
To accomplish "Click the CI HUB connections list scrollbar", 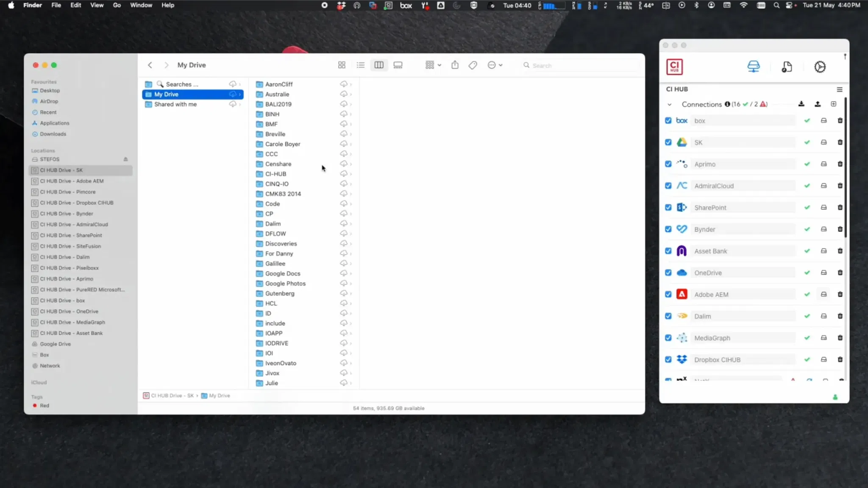I will 845,167.
